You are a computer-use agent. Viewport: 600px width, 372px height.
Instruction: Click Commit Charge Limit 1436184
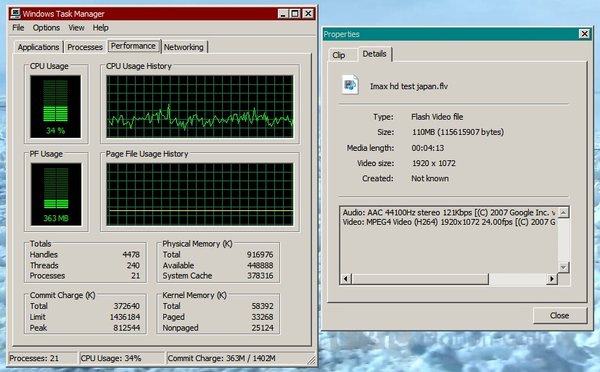[x=125, y=317]
